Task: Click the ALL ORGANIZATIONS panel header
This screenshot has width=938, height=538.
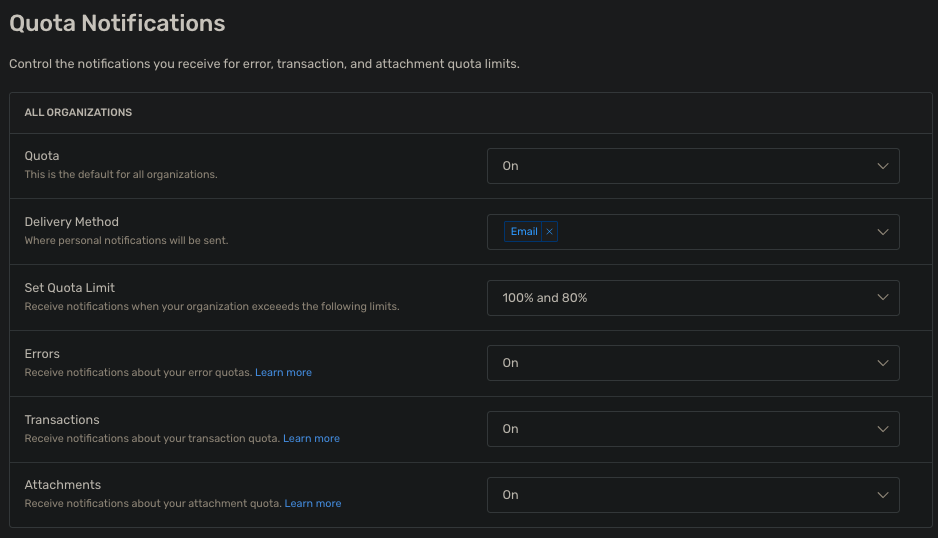Action: click(x=78, y=113)
